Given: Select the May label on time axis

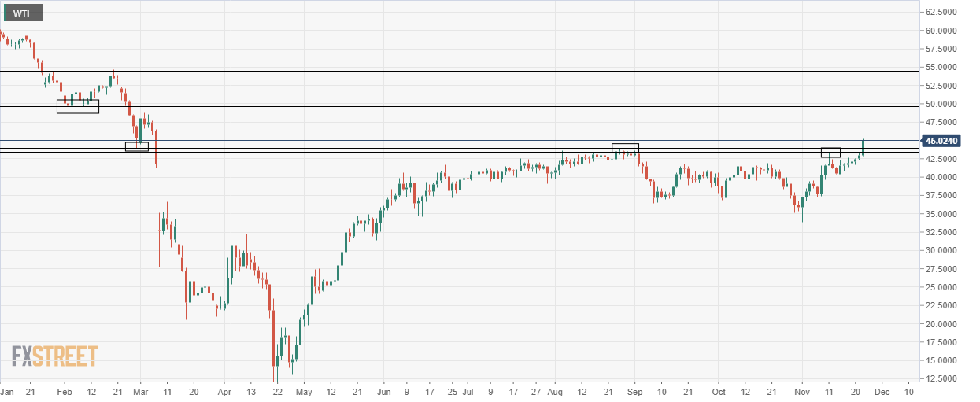Looking at the screenshot, I should pyautogui.click(x=305, y=391).
